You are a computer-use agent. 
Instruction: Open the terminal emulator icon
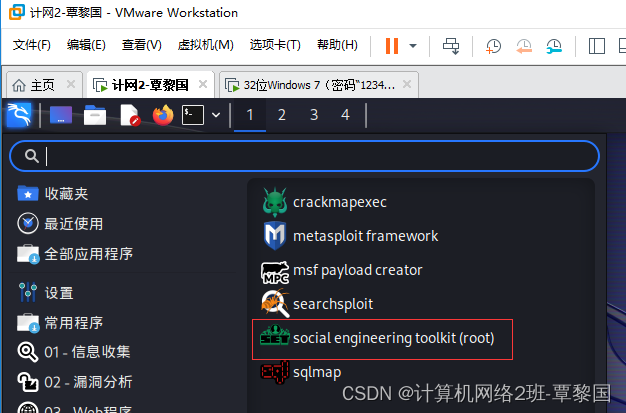point(193,115)
